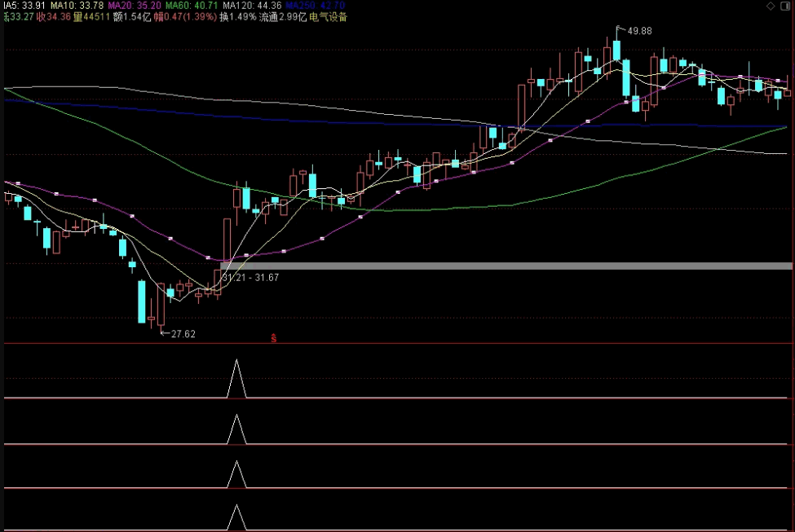Click the third indicator pane's signal spike

click(x=236, y=475)
